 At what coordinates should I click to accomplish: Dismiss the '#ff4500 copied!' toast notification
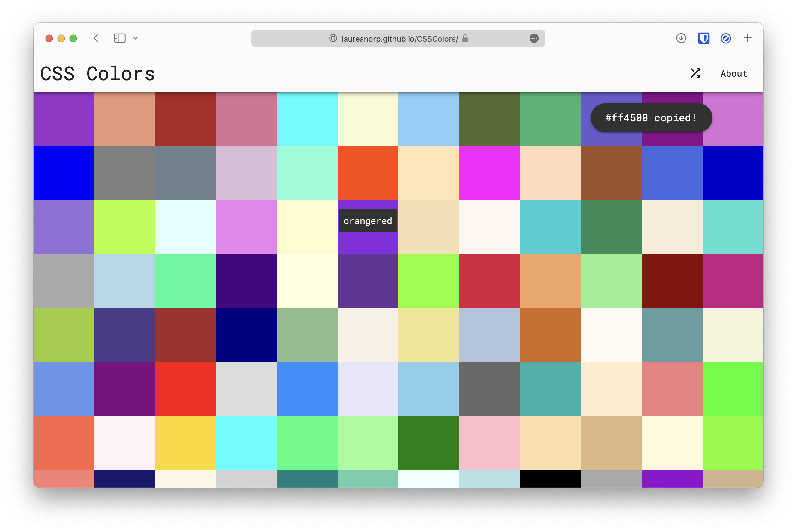(651, 117)
